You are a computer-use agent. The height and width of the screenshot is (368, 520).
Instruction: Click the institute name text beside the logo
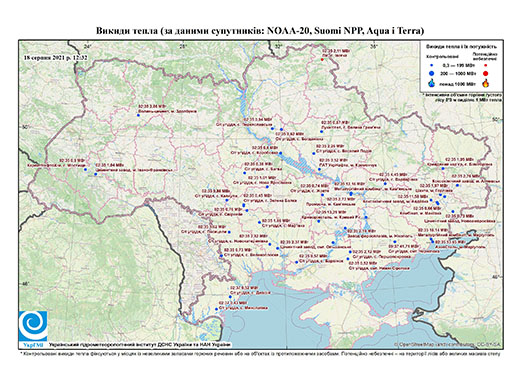point(140,344)
